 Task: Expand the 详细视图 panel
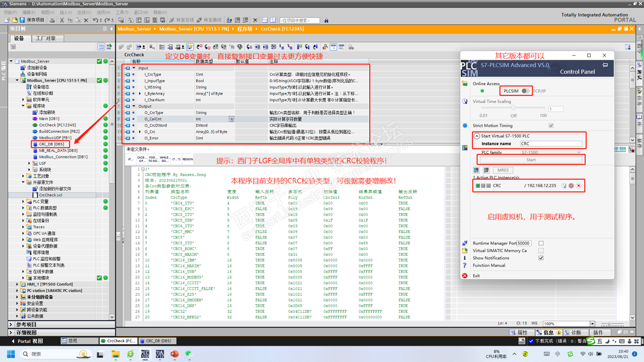[x=12, y=333]
